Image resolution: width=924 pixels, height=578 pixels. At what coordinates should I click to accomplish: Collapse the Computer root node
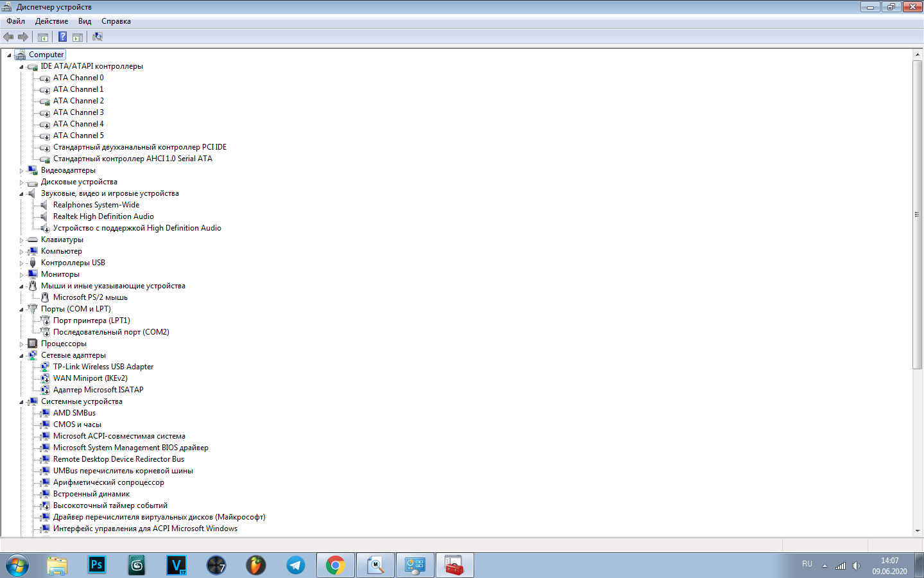pyautogui.click(x=9, y=55)
